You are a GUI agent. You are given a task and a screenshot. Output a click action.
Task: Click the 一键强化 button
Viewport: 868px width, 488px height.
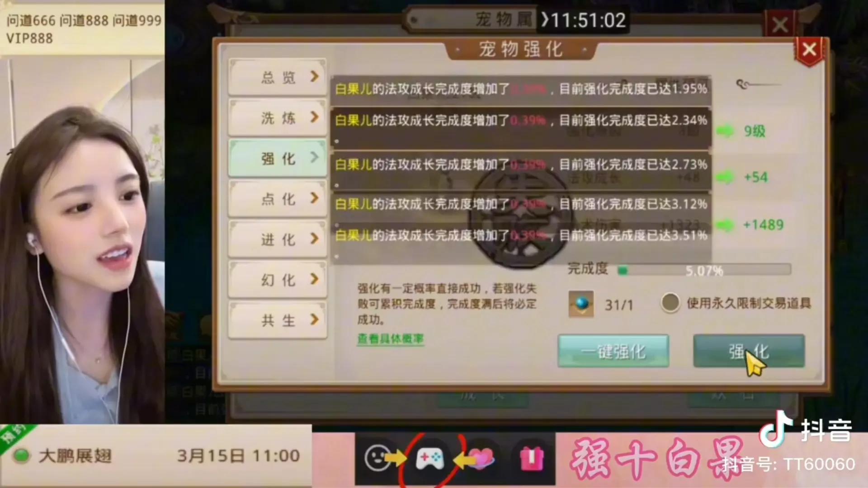[x=613, y=351]
